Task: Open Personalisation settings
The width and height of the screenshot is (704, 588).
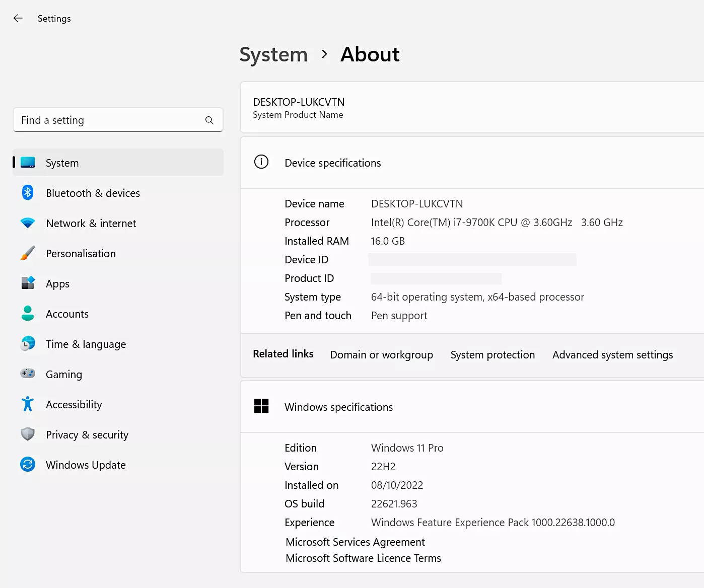Action: pos(81,254)
